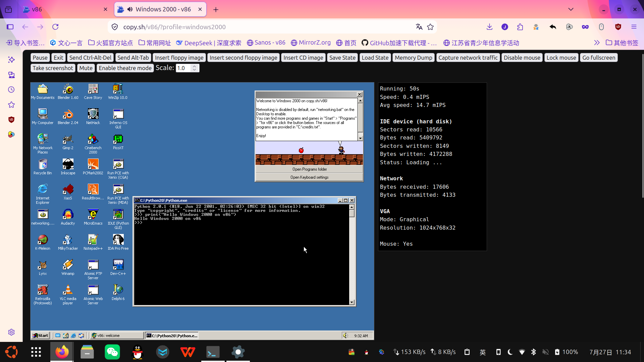Open WeChat from the Ubuntu dock

pyautogui.click(x=112, y=352)
